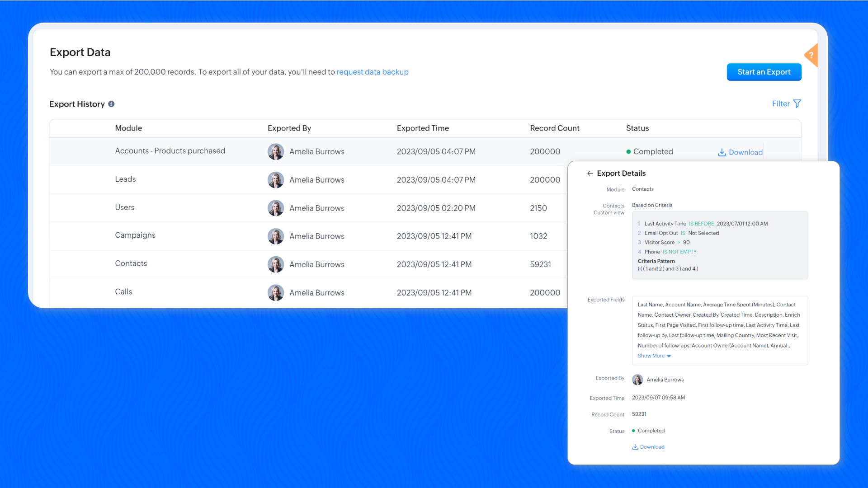868x488 pixels.
Task: Expand Show More exported fields
Action: 651,356
